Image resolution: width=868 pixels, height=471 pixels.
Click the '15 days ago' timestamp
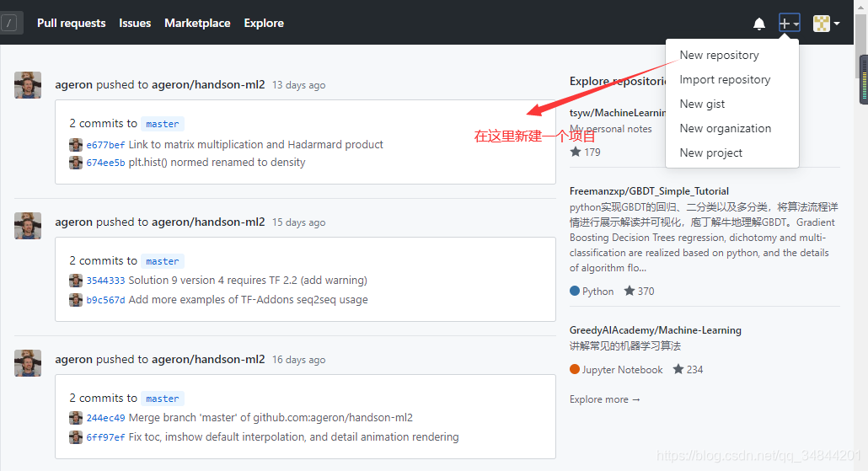point(298,222)
